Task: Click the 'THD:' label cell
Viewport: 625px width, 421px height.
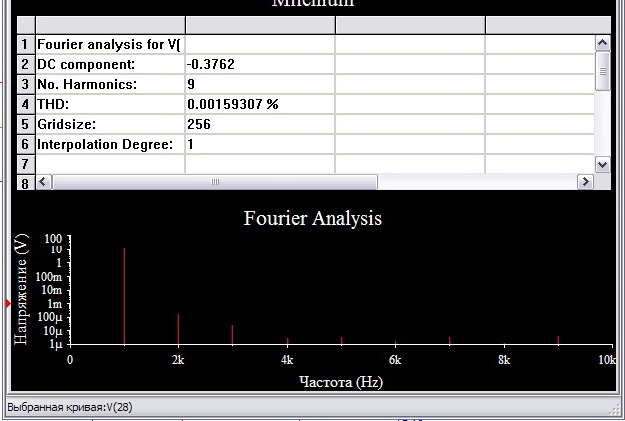Action: click(x=110, y=104)
